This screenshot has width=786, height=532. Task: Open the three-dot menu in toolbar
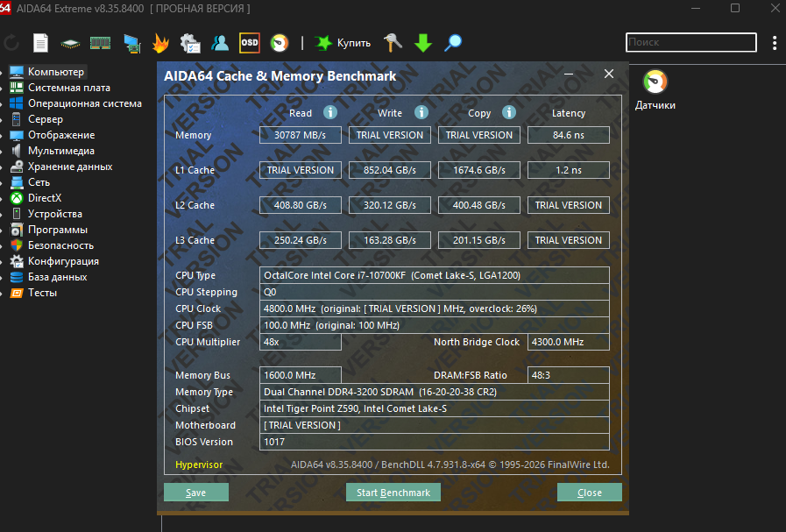pyautogui.click(x=775, y=43)
